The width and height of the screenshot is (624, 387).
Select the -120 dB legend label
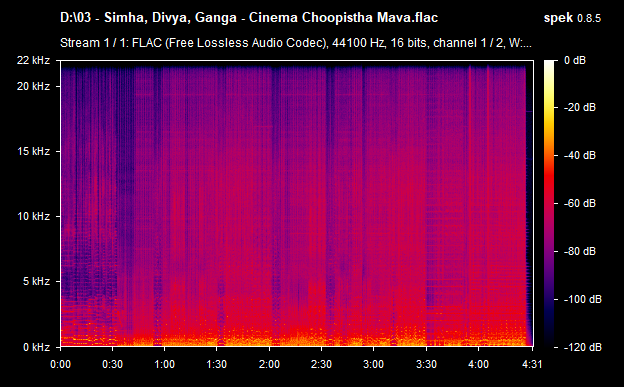583,347
